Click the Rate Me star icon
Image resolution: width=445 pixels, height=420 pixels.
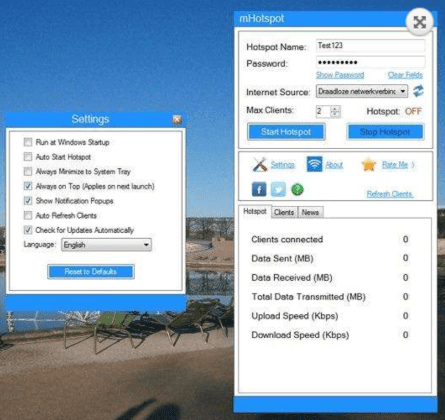tap(369, 165)
